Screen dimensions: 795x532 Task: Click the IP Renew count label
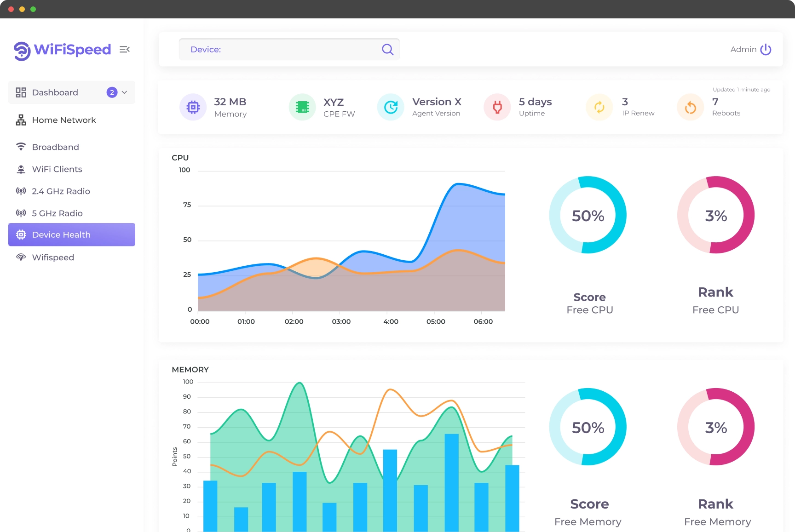(x=638, y=113)
